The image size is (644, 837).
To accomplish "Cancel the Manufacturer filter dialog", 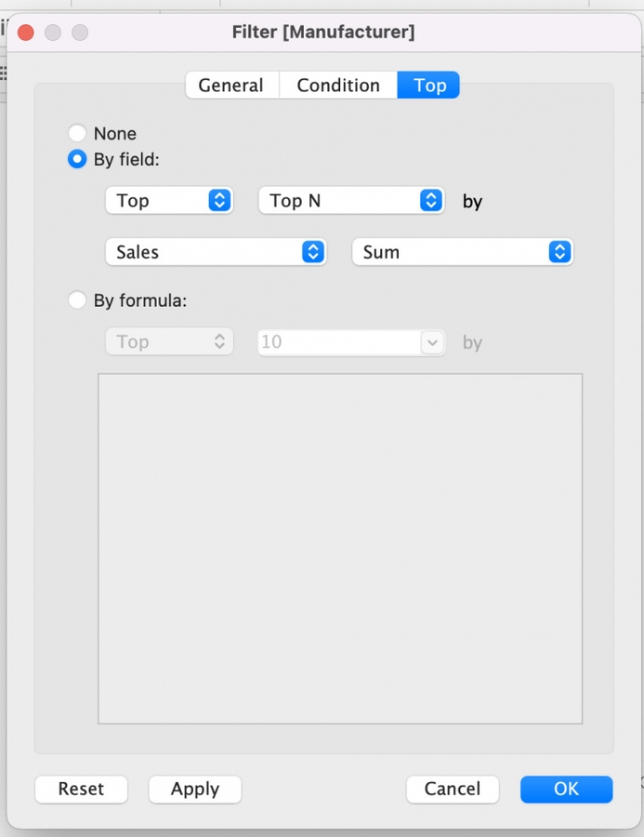I will tap(453, 789).
